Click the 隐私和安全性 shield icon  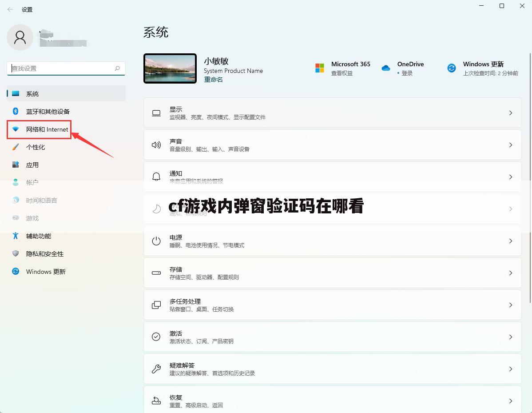16,254
